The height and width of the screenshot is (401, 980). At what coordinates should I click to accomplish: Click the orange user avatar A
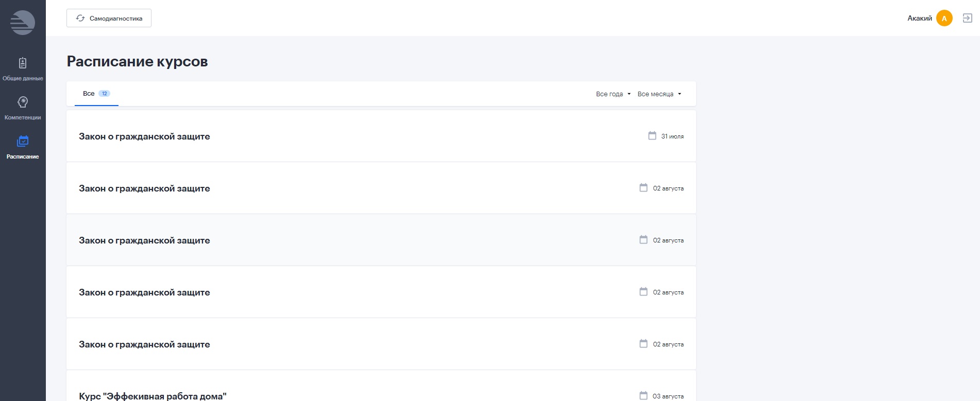944,18
